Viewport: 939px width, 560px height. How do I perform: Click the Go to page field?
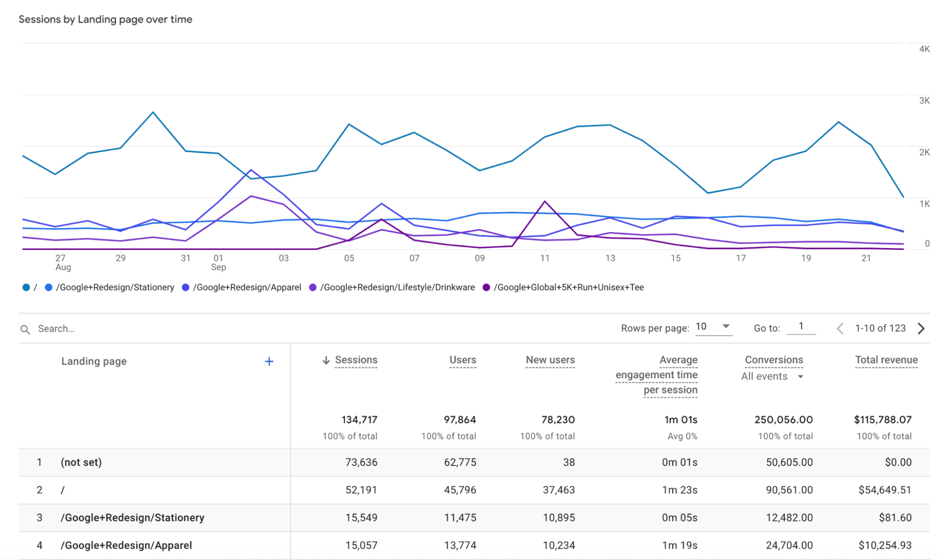(801, 327)
